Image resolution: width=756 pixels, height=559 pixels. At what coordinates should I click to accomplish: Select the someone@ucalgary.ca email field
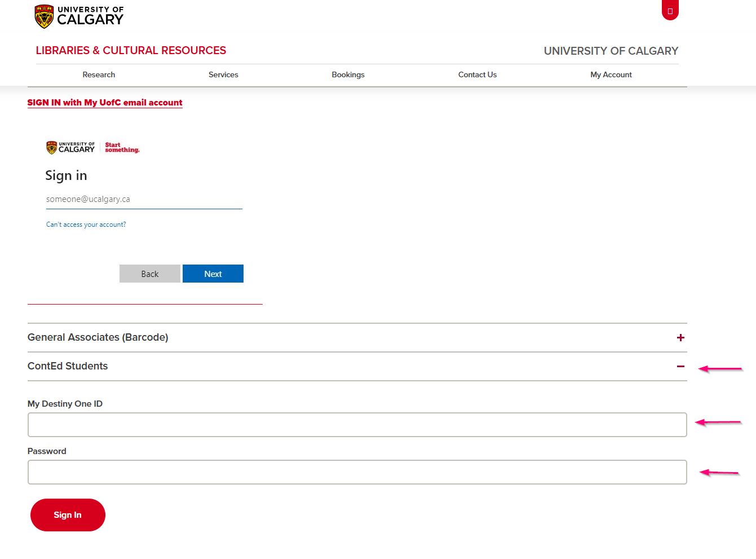144,199
